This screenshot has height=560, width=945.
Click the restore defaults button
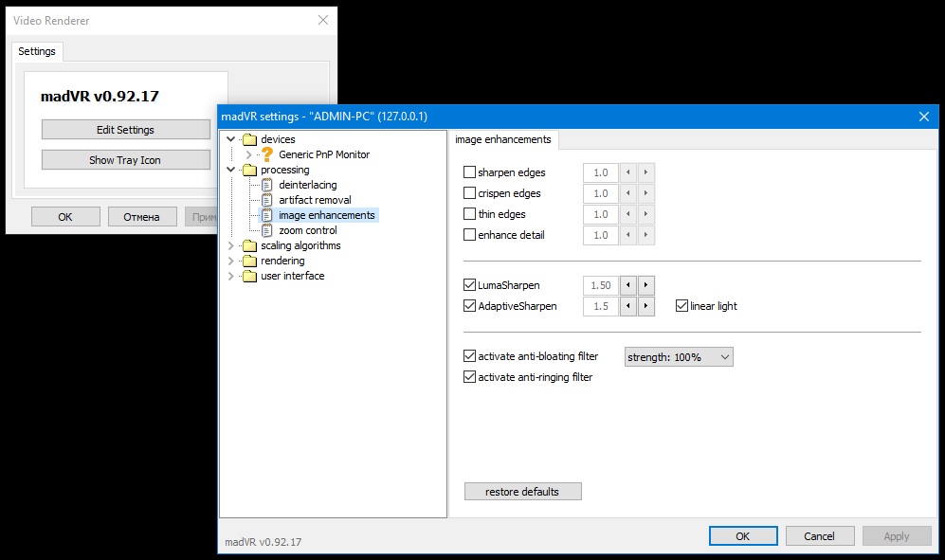[x=522, y=491]
